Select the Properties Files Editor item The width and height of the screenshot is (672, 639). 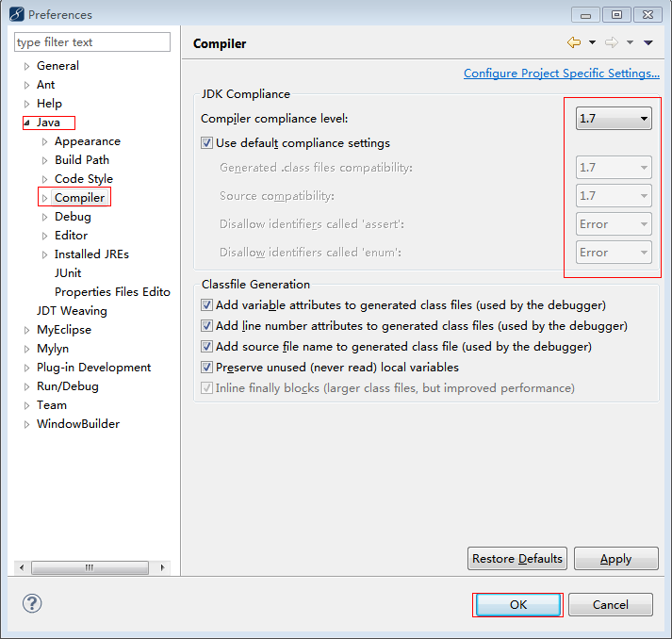pyautogui.click(x=112, y=292)
